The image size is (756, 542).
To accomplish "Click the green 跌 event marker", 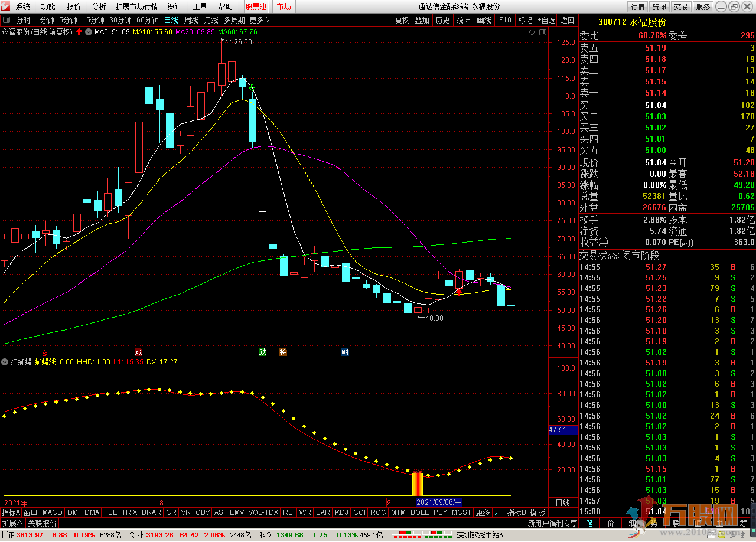I will tap(262, 352).
